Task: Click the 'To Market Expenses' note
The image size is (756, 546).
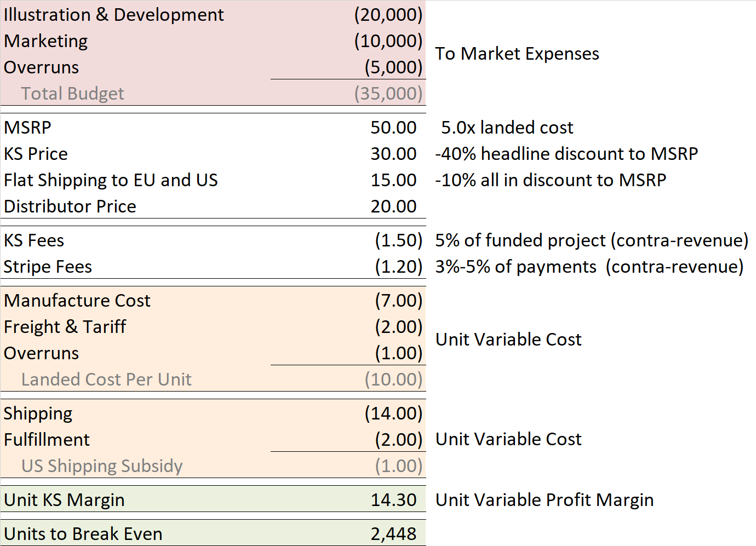Action: pyautogui.click(x=517, y=54)
